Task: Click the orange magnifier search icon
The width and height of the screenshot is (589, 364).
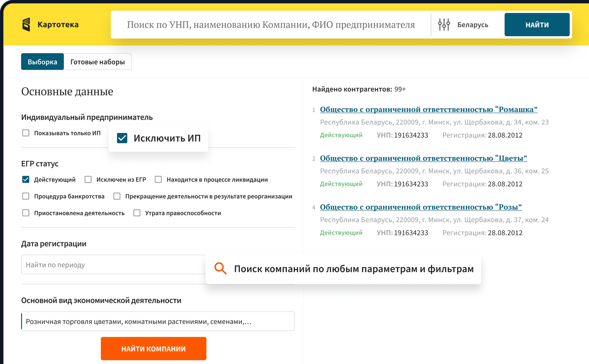Action: (x=220, y=269)
